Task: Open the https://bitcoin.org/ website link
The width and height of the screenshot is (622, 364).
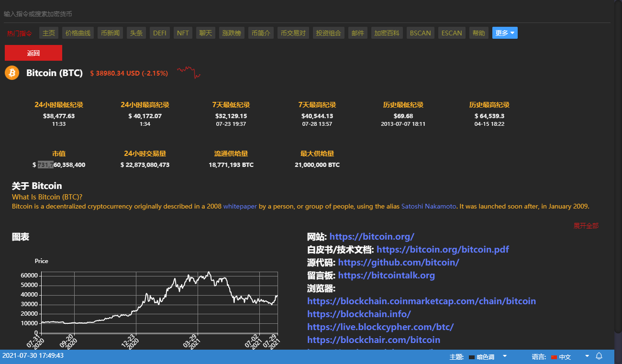Action: pyautogui.click(x=372, y=236)
